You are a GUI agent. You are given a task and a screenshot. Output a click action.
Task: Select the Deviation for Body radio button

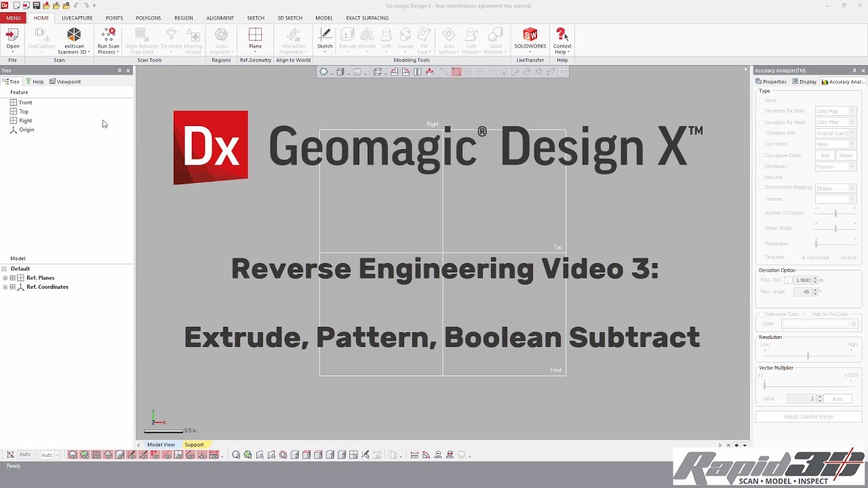point(762,111)
